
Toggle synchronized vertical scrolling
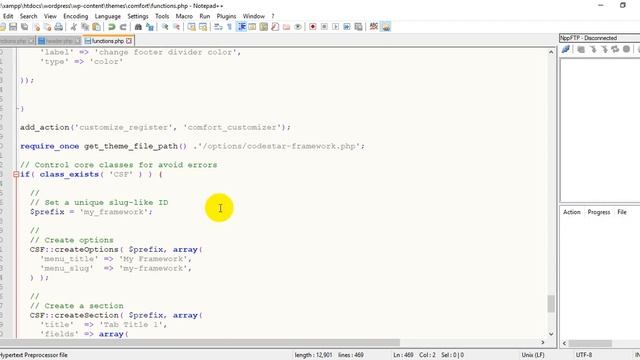pos(191,27)
